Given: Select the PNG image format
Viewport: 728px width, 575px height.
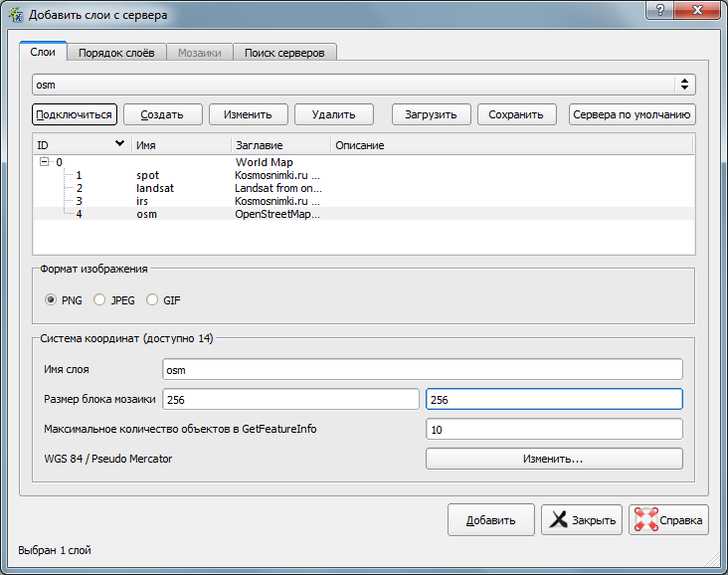Looking at the screenshot, I should [x=52, y=299].
